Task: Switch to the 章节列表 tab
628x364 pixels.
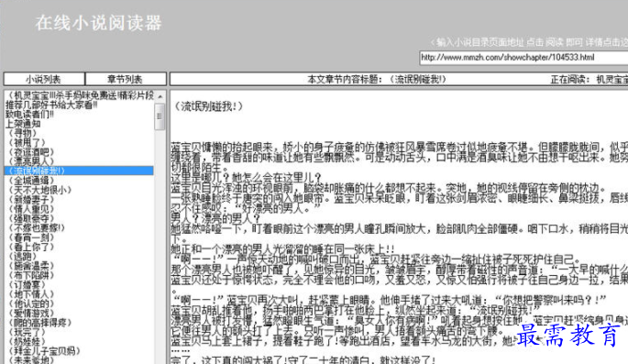Action: 126,79
